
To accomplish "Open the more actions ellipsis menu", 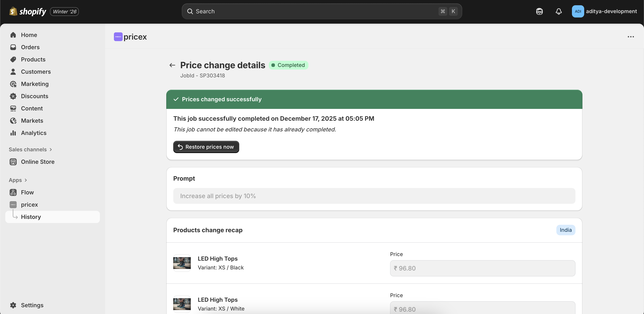I will pos(631,37).
